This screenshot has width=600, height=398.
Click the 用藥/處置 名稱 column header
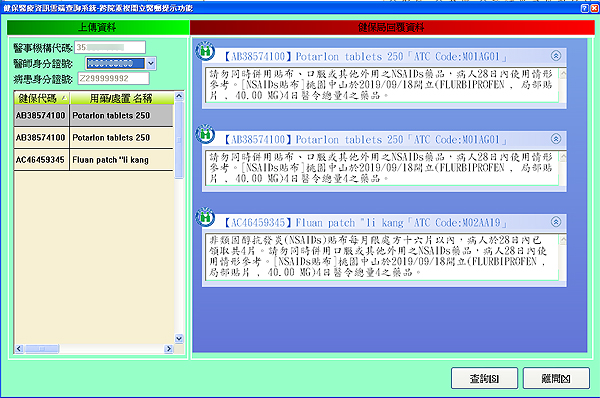tap(122, 98)
